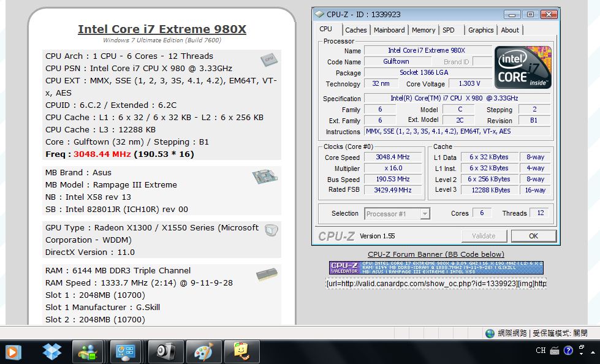The height and width of the screenshot is (364, 600).
Task: Click the Specification field value
Action: [x=457, y=98]
